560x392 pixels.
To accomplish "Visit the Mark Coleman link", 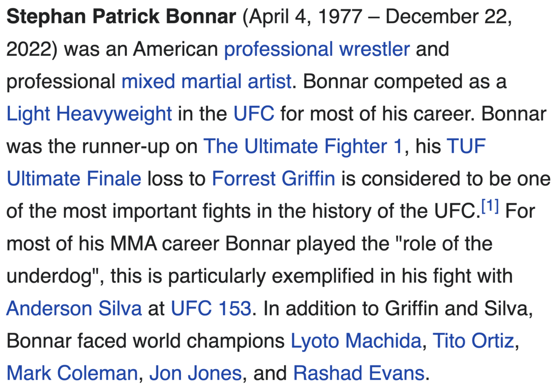I will 72,373.
